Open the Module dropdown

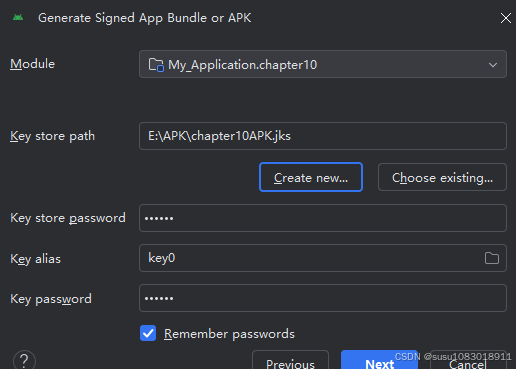pos(323,64)
